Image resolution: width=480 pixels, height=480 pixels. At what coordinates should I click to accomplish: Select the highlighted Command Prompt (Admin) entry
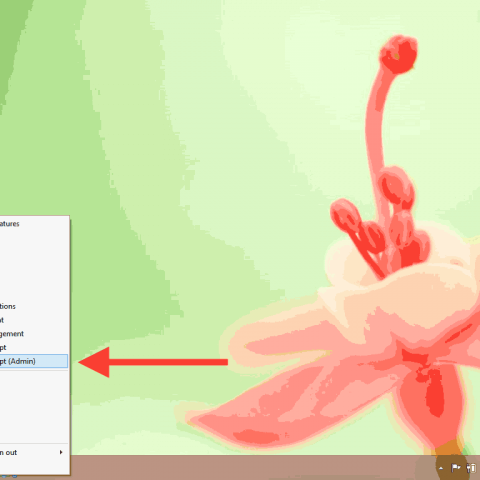pyautogui.click(x=34, y=361)
